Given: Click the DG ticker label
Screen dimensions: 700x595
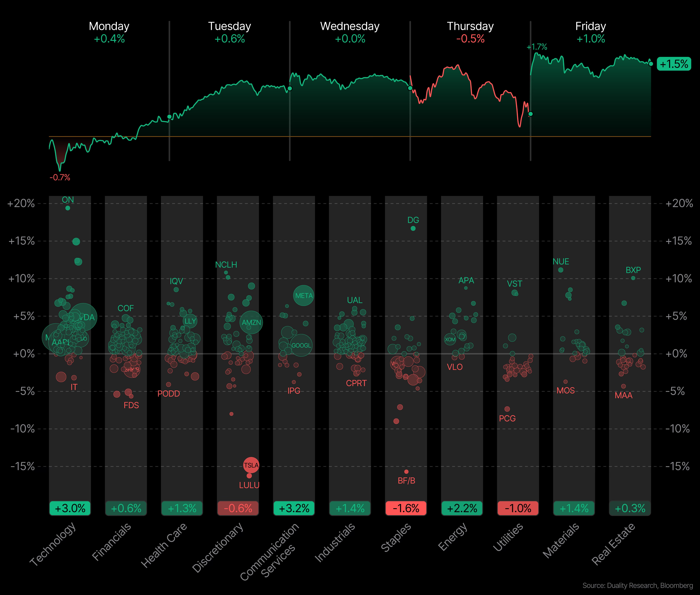Looking at the screenshot, I should pyautogui.click(x=413, y=220).
